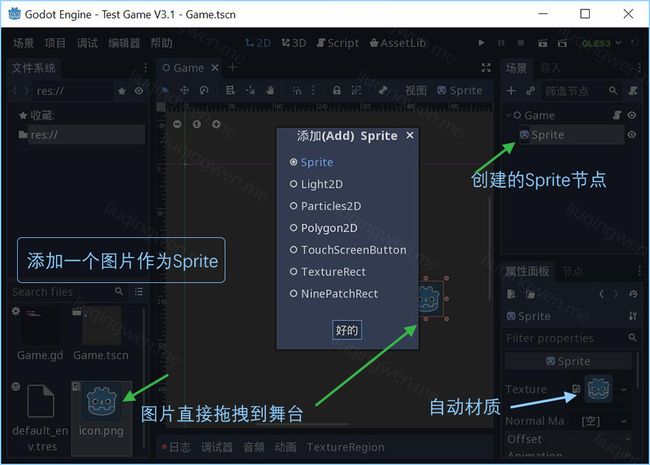Open the Game node's attached script

617,115
